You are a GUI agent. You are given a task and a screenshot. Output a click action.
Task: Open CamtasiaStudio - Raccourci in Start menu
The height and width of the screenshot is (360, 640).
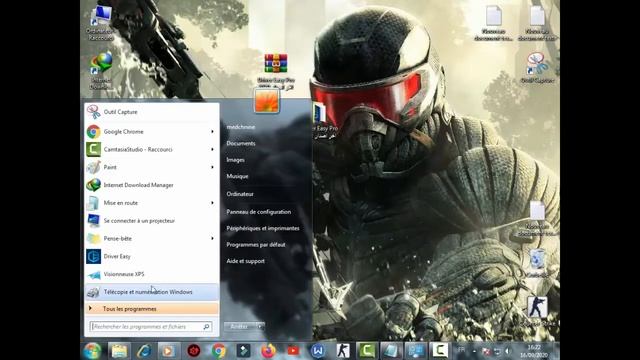151,149
